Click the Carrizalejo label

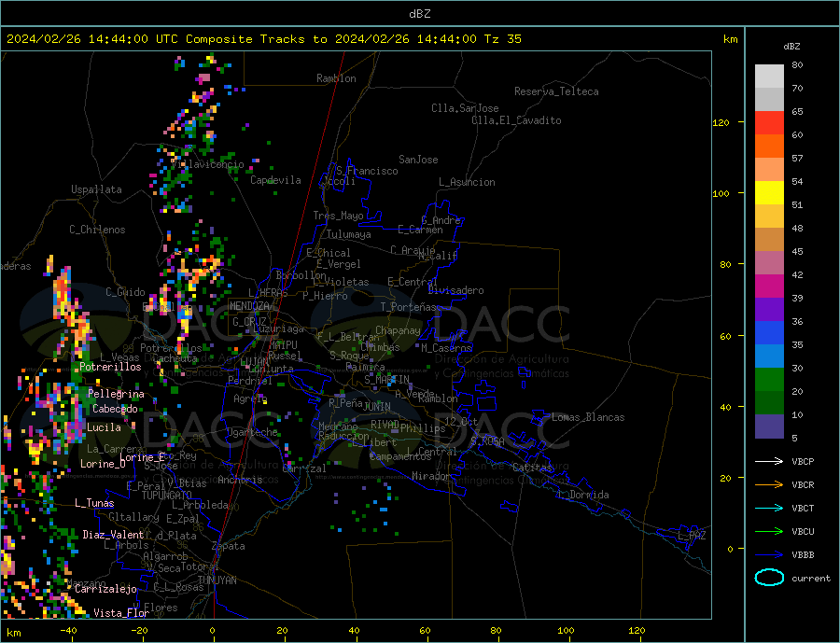(x=105, y=590)
